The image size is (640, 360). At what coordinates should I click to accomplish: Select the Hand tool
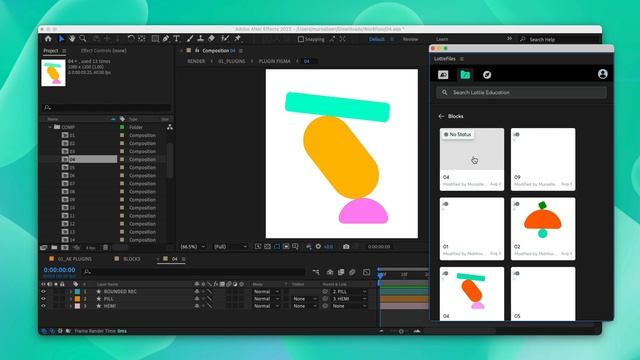click(72, 39)
